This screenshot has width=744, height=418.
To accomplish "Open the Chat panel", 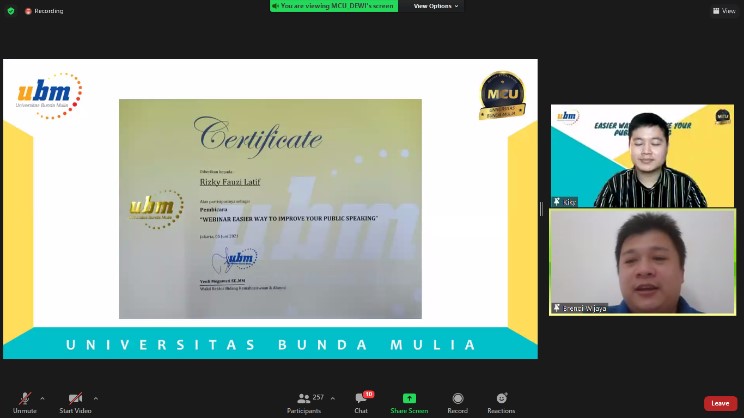I will click(x=361, y=403).
